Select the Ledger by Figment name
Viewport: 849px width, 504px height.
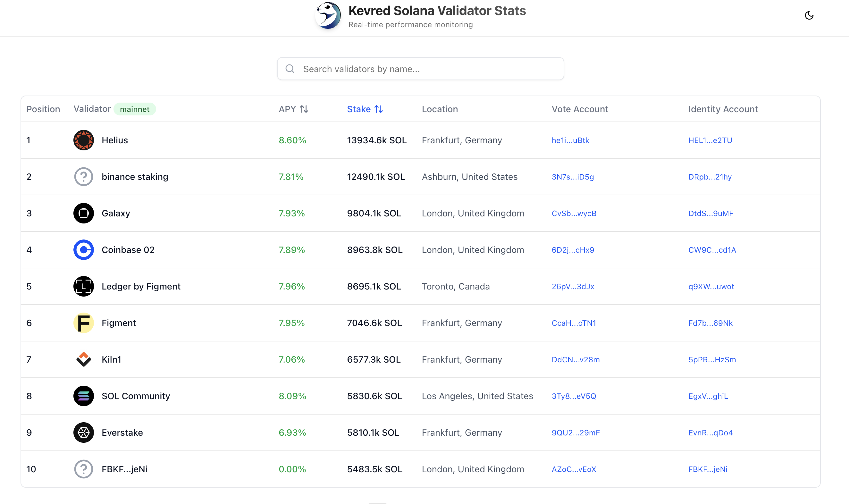(141, 286)
